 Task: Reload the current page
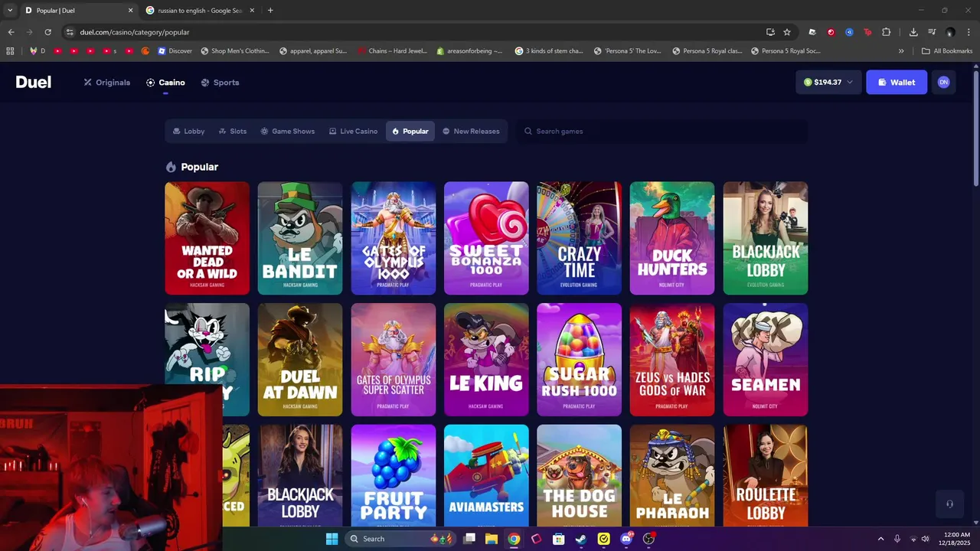(47, 32)
